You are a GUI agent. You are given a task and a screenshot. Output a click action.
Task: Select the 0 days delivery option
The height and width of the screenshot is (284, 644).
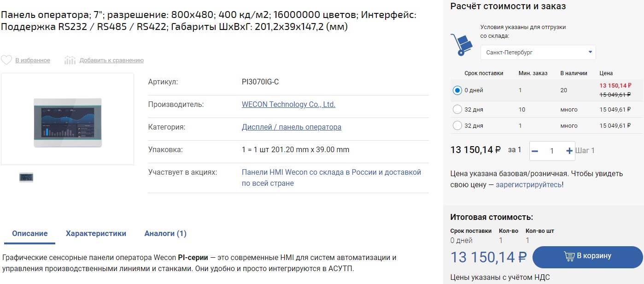[x=457, y=90]
